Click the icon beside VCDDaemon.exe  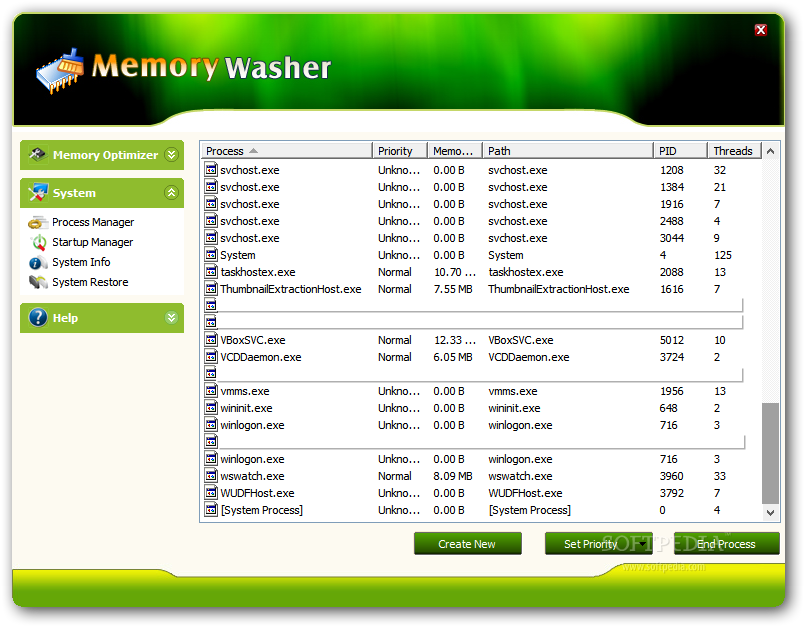click(x=210, y=356)
